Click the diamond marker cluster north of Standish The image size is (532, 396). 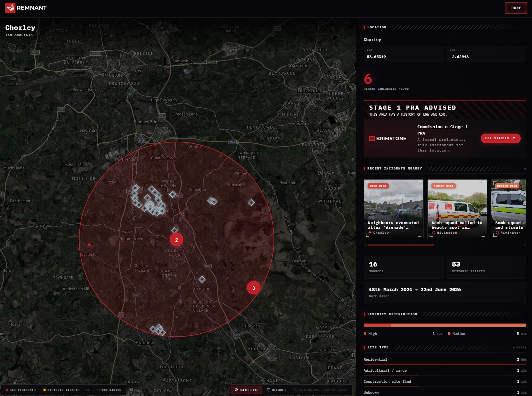(x=158, y=330)
